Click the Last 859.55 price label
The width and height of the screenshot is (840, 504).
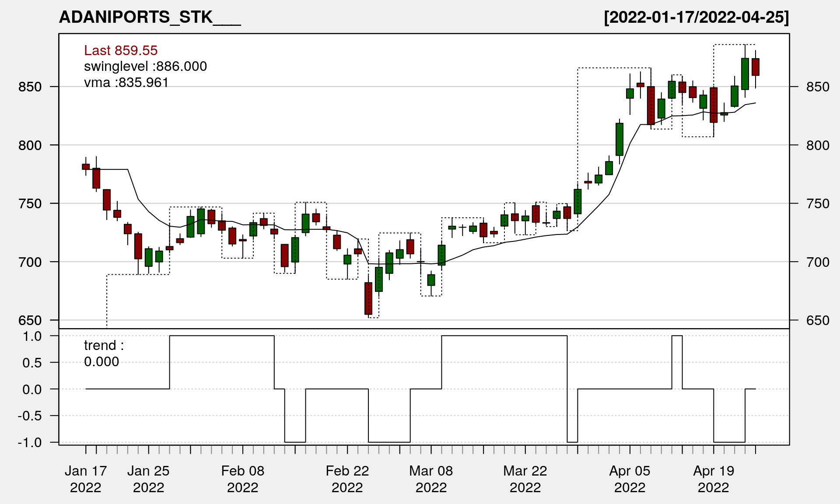pos(120,50)
